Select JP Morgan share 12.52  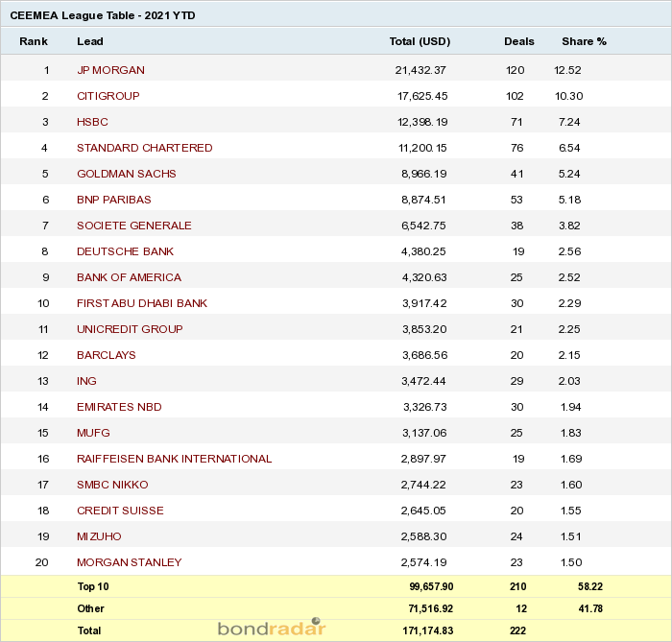[x=567, y=70]
